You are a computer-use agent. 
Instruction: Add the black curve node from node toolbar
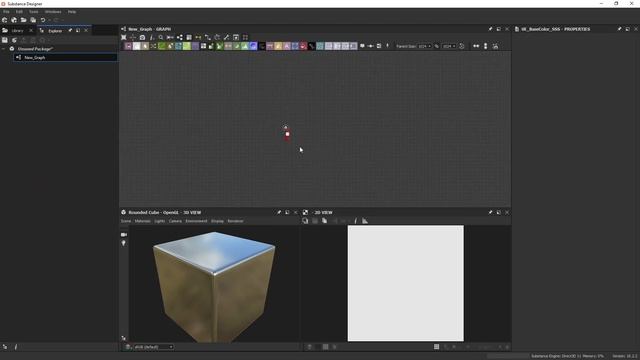tap(311, 46)
